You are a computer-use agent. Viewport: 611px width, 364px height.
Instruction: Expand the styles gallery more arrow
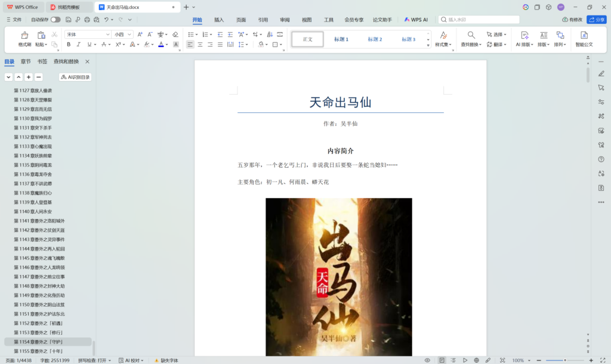[428, 45]
